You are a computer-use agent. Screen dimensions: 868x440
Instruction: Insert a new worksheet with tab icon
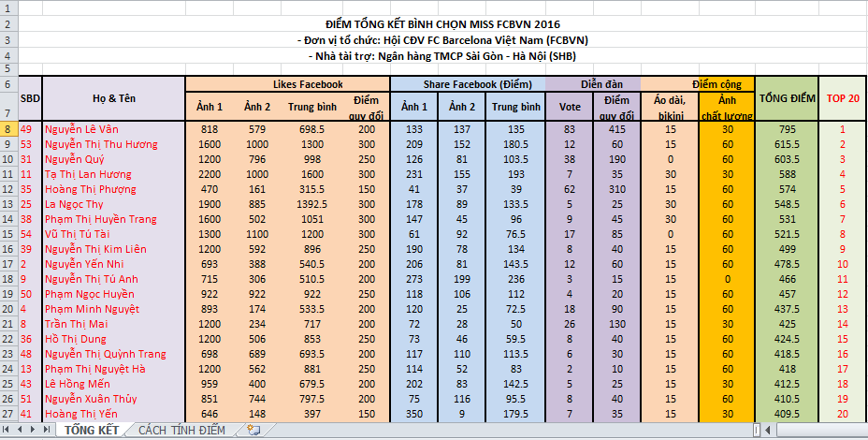[250, 430]
